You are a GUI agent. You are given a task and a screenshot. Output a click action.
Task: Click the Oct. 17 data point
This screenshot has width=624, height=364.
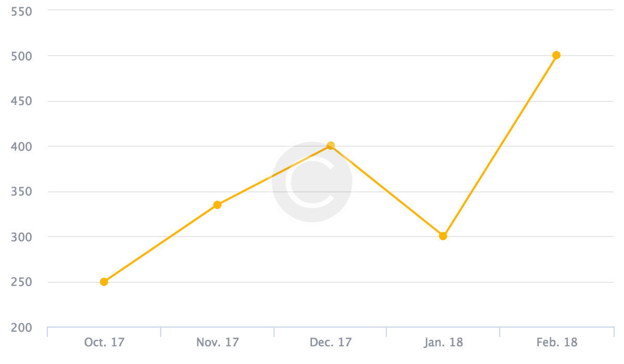click(104, 282)
